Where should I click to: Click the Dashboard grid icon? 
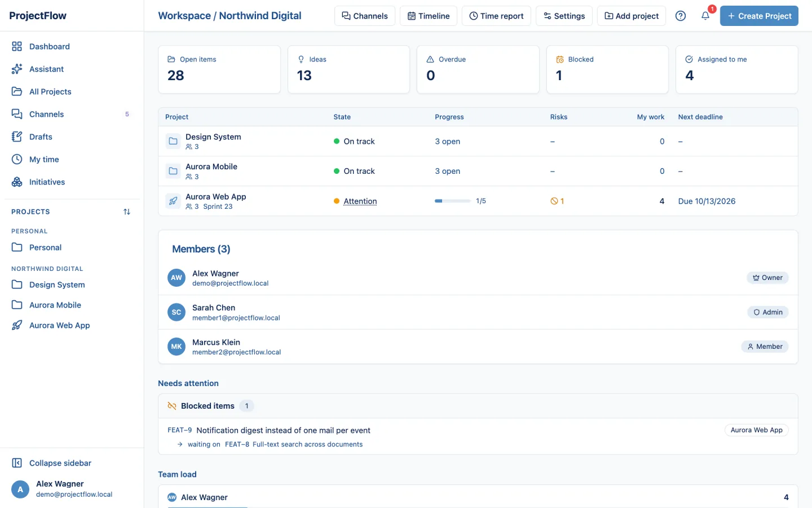[x=17, y=46]
